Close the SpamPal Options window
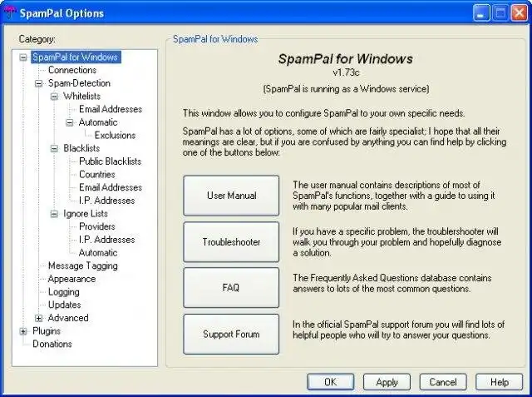 pyautogui.click(x=520, y=13)
